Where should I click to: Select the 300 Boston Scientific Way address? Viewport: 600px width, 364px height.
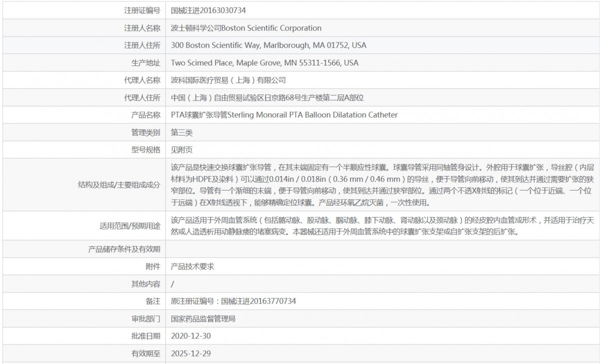[268, 45]
